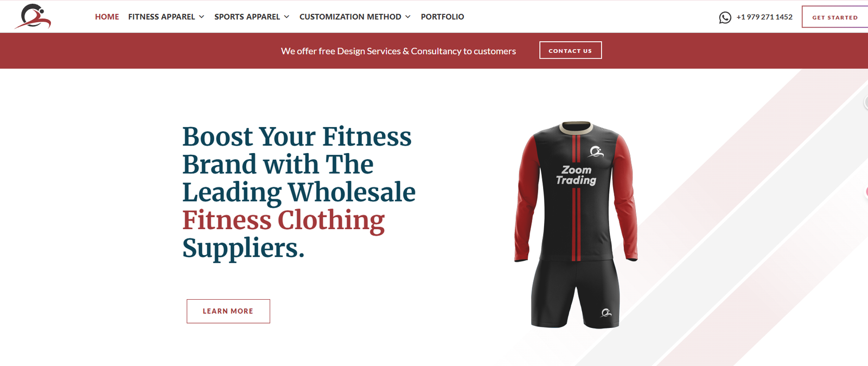Click the LEARN MORE button
The width and height of the screenshot is (868, 366).
(x=228, y=311)
